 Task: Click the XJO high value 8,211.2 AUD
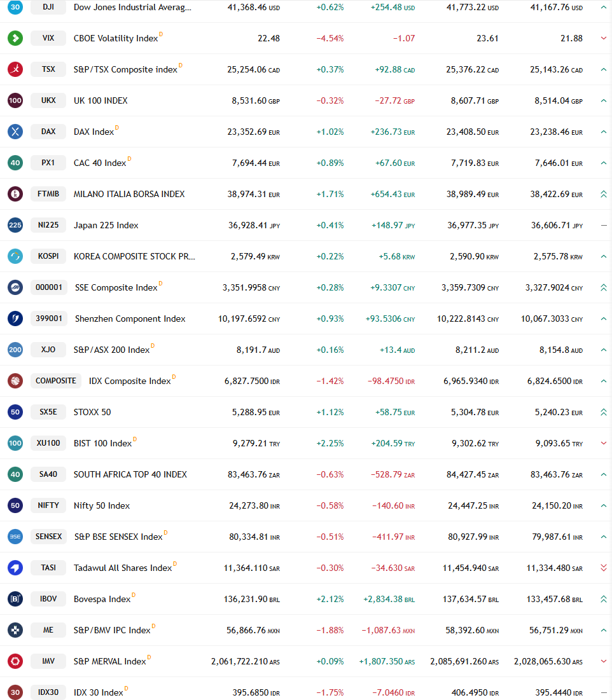(477, 350)
